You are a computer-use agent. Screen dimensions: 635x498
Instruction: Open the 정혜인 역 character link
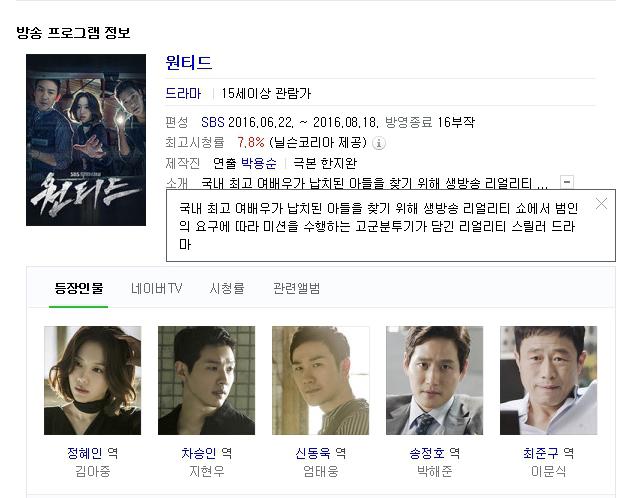click(93, 453)
